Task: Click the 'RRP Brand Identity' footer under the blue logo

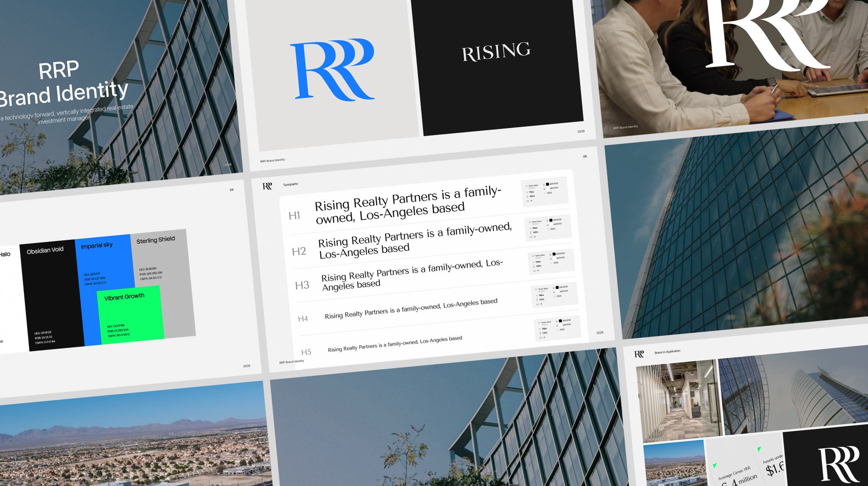Action: click(x=272, y=160)
